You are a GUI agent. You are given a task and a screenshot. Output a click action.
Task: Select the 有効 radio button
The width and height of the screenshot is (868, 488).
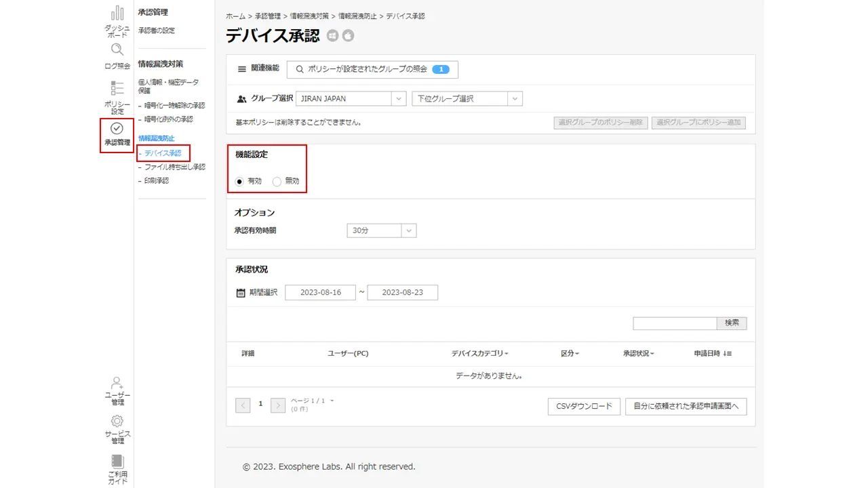(239, 182)
